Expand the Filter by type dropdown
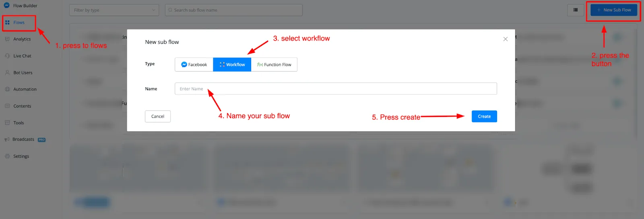 tap(114, 10)
